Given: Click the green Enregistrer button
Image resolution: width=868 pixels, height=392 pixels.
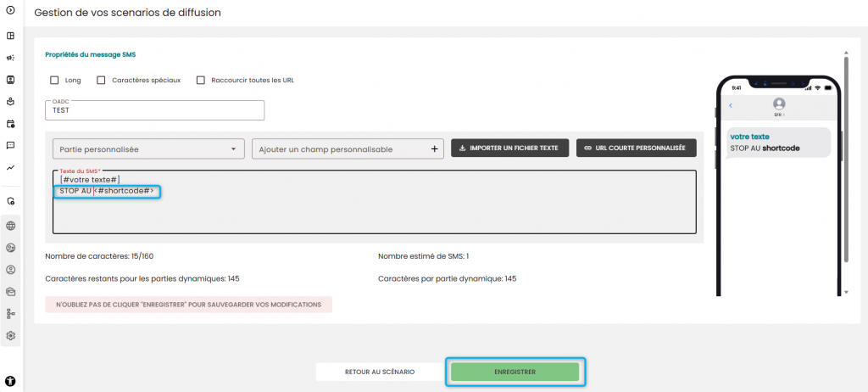Looking at the screenshot, I should tap(515, 372).
